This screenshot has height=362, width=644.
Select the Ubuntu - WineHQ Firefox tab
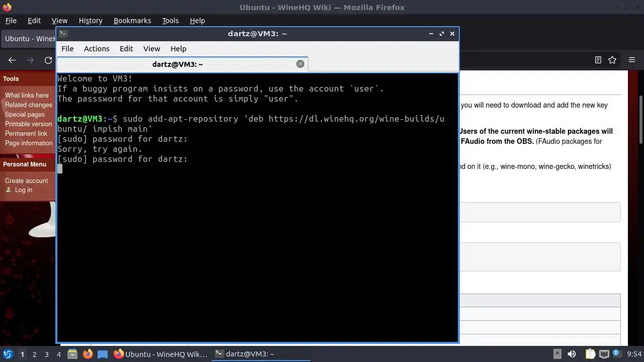[x=29, y=39]
